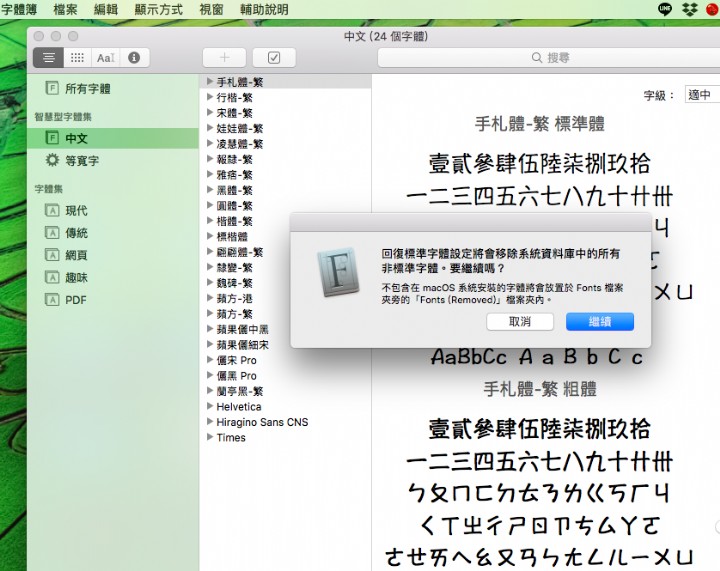The width and height of the screenshot is (720, 571).
Task: Click the 搜尋 search field
Action: click(548, 58)
